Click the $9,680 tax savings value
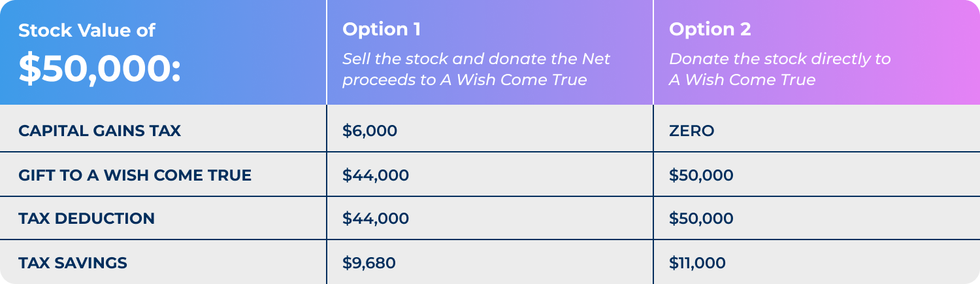This screenshot has width=980, height=284. pos(369,263)
